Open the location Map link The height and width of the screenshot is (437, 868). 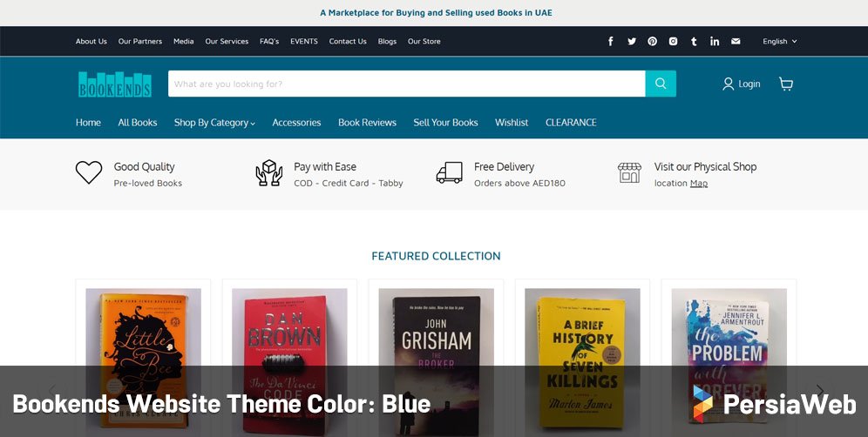(699, 183)
